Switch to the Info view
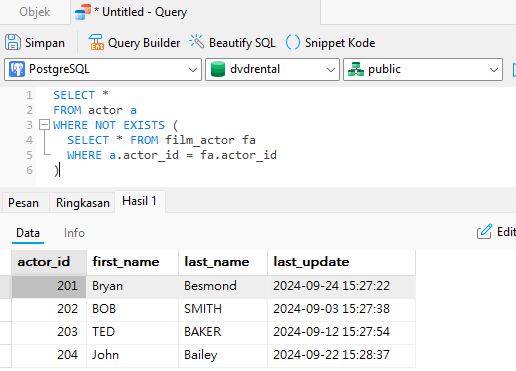This screenshot has height=371, width=516. tap(74, 233)
